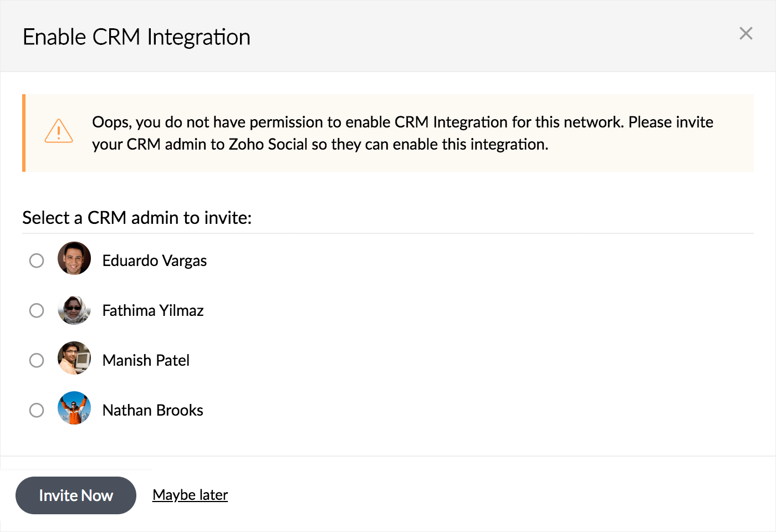Click Fathima Yilmaz's avatar picture
The width and height of the screenshot is (776, 532).
pyautogui.click(x=74, y=310)
